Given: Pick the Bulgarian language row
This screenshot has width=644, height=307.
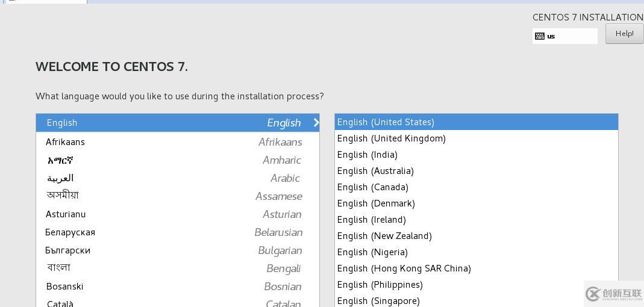Looking at the screenshot, I should (x=178, y=250).
